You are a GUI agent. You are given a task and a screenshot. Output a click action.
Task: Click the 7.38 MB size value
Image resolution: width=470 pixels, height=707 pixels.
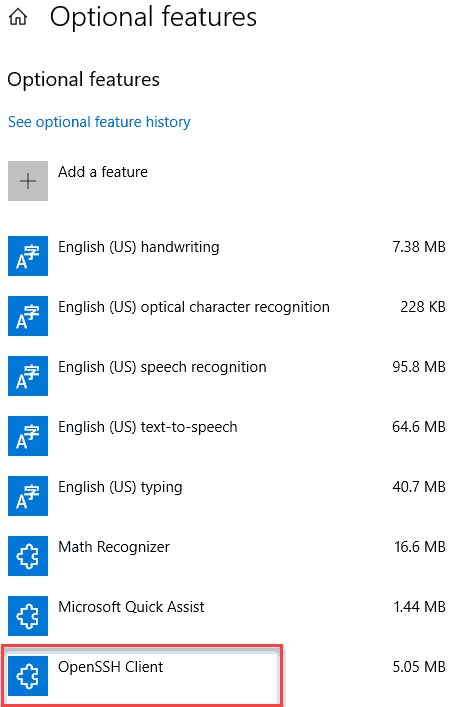[x=419, y=247]
